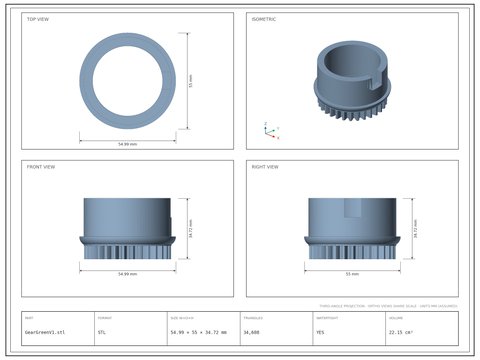This screenshot has height=360, width=480.
Task: Click the TOP VIEW label
Action: tap(38, 19)
